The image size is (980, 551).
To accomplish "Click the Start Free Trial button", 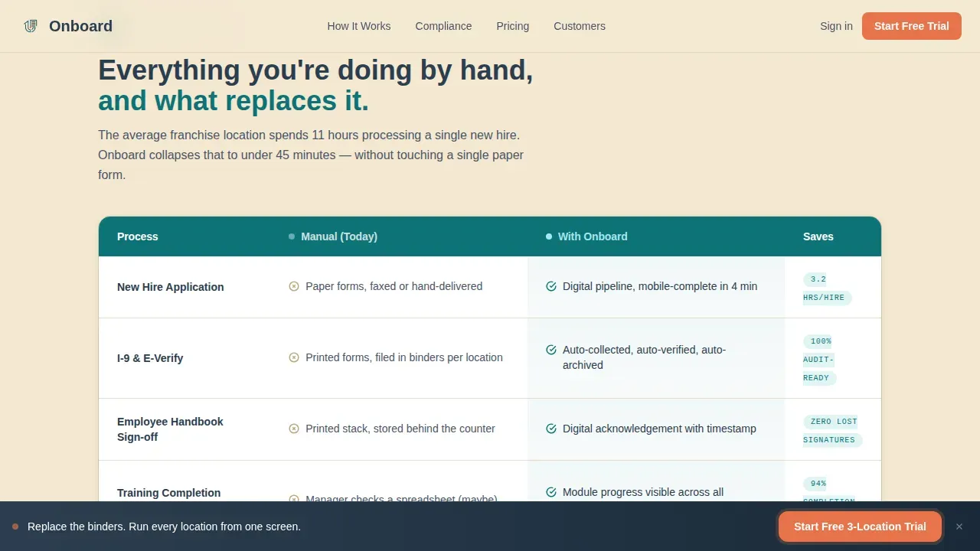I will 911,26.
